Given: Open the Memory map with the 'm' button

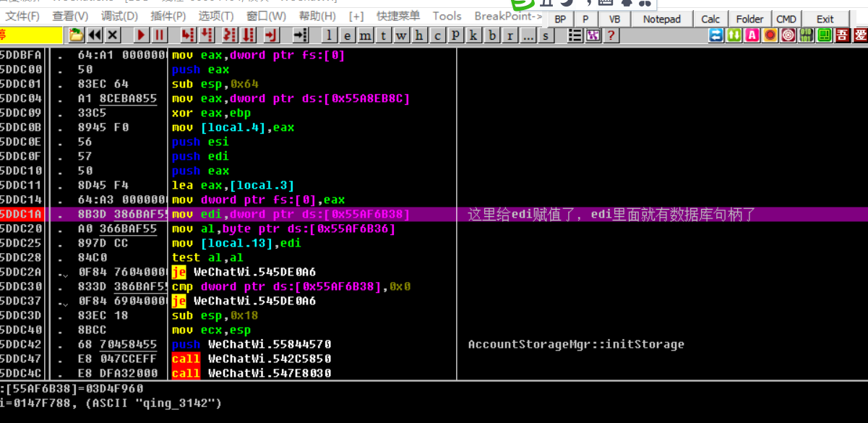Looking at the screenshot, I should [366, 35].
